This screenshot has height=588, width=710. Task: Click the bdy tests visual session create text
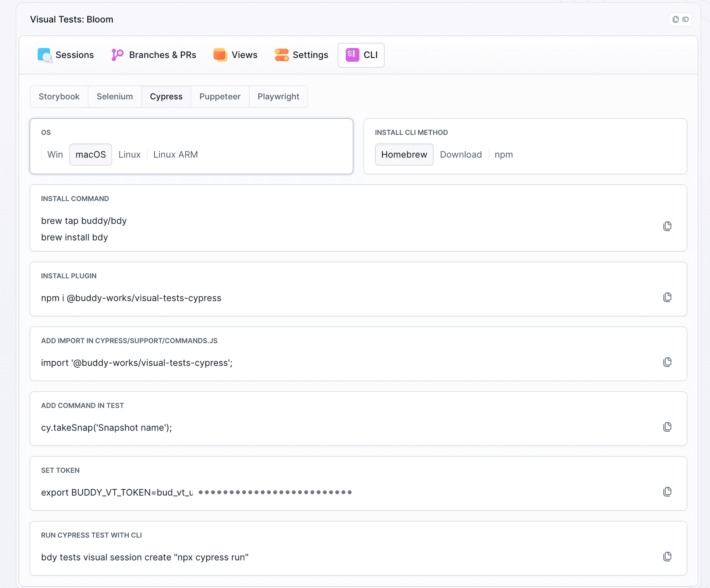[x=145, y=557]
